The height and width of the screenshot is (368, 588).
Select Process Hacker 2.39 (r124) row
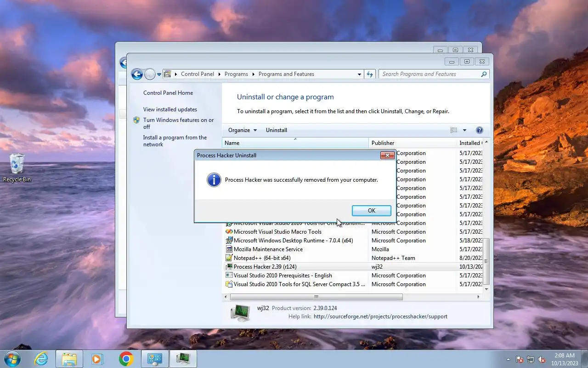(353, 267)
